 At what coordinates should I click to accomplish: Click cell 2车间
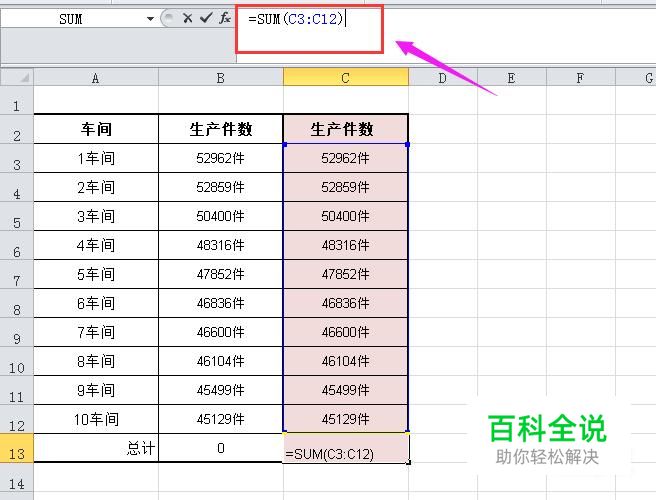(96, 187)
